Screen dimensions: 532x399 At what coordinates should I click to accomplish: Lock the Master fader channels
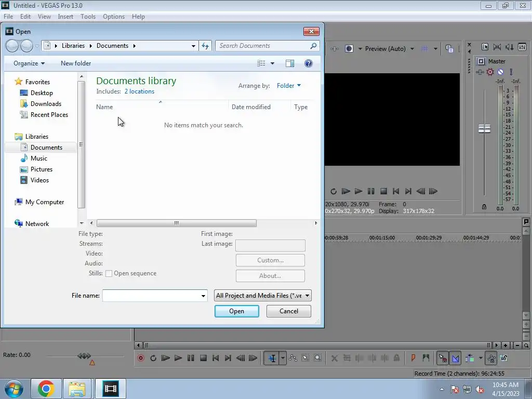484,207
